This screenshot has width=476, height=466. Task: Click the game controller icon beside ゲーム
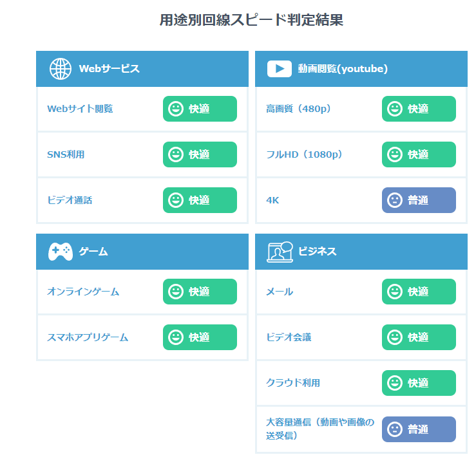[61, 251]
